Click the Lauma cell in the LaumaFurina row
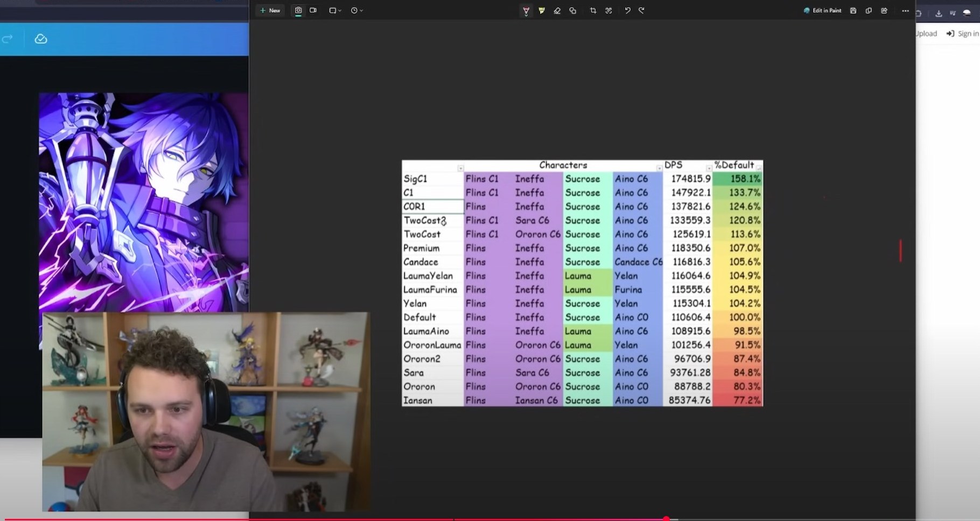The image size is (980, 521). tap(588, 290)
